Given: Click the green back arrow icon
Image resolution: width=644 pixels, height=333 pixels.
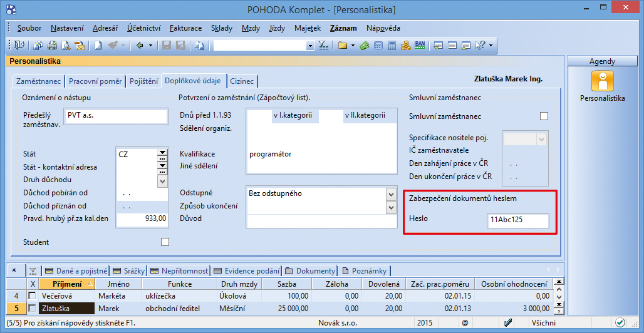Looking at the screenshot, I should pyautogui.click(x=140, y=46).
